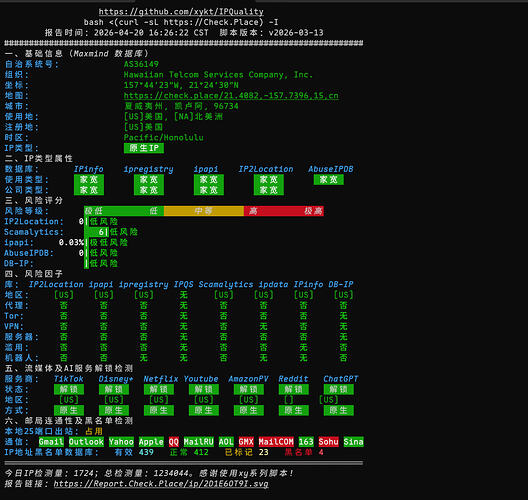Click the 极低 green risk bar segment

[94, 211]
